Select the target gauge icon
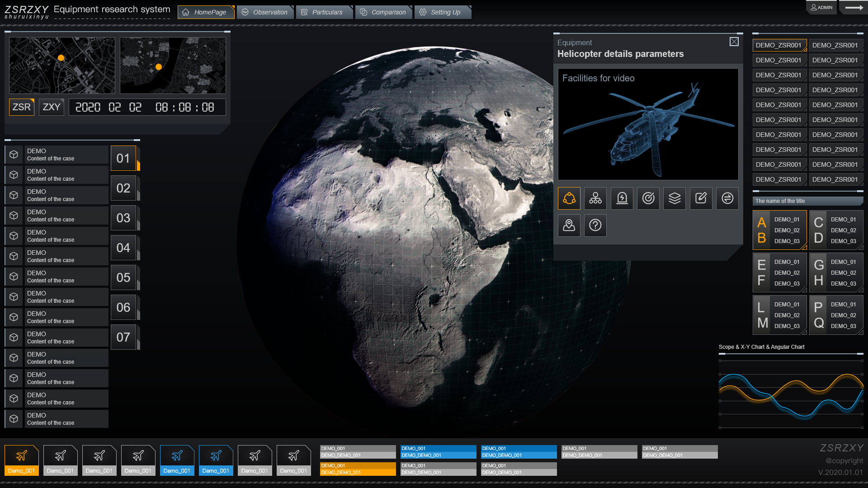 (x=648, y=198)
